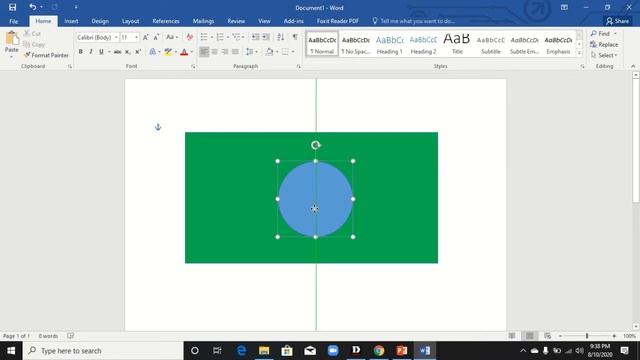Switch to Read Mode view

pos(512,336)
